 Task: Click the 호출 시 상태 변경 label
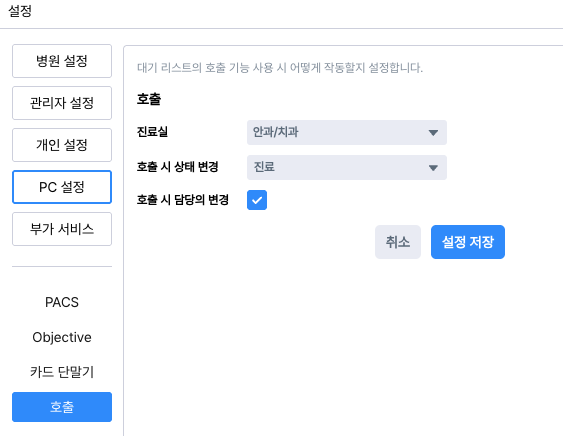click(x=178, y=167)
